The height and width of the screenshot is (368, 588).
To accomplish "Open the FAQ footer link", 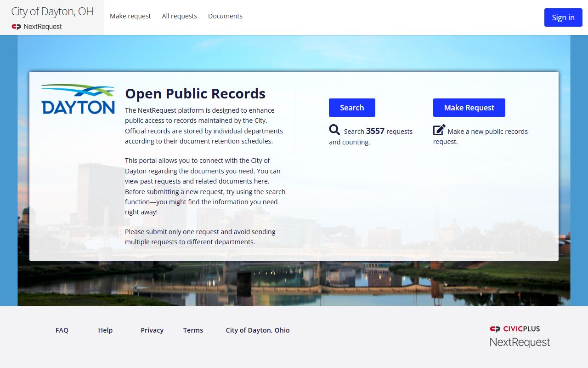I will click(62, 330).
